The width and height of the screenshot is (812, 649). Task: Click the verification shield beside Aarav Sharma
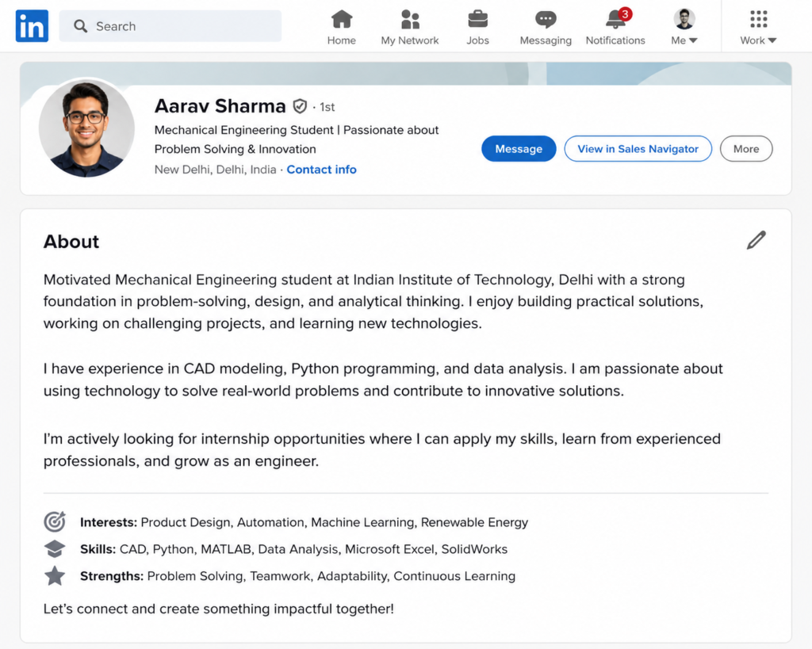(x=300, y=106)
